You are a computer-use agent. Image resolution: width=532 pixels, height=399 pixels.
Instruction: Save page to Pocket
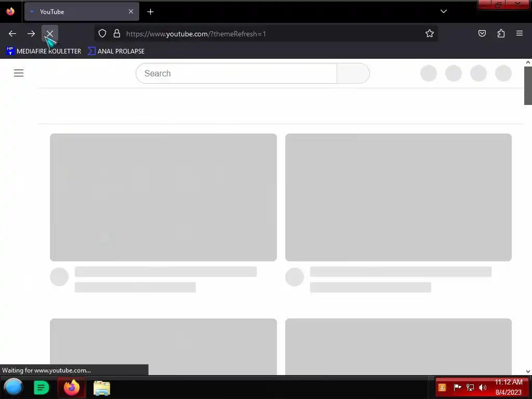[482, 33]
